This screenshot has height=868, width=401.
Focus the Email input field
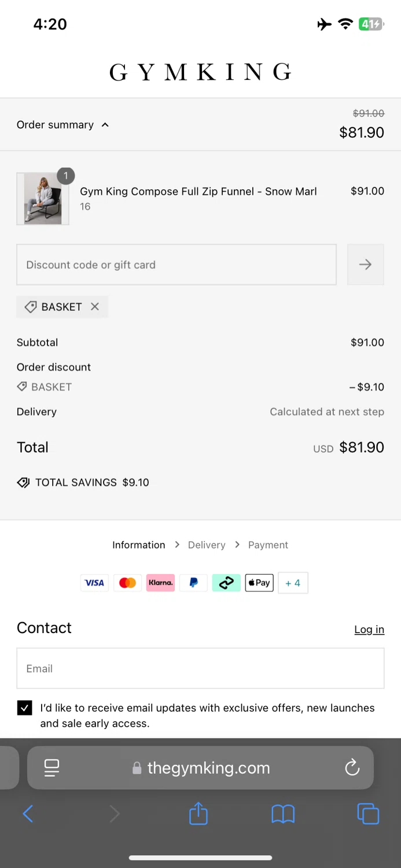(x=200, y=668)
